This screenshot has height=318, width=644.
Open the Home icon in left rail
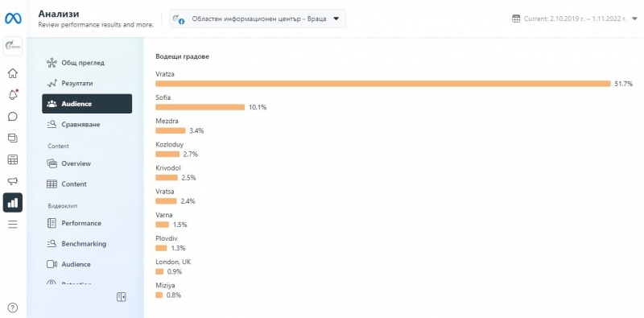tap(13, 73)
